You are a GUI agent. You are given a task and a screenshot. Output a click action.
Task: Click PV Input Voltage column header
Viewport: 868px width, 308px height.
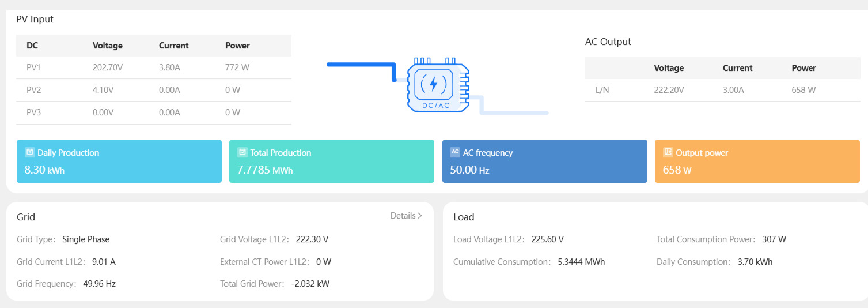pos(108,46)
